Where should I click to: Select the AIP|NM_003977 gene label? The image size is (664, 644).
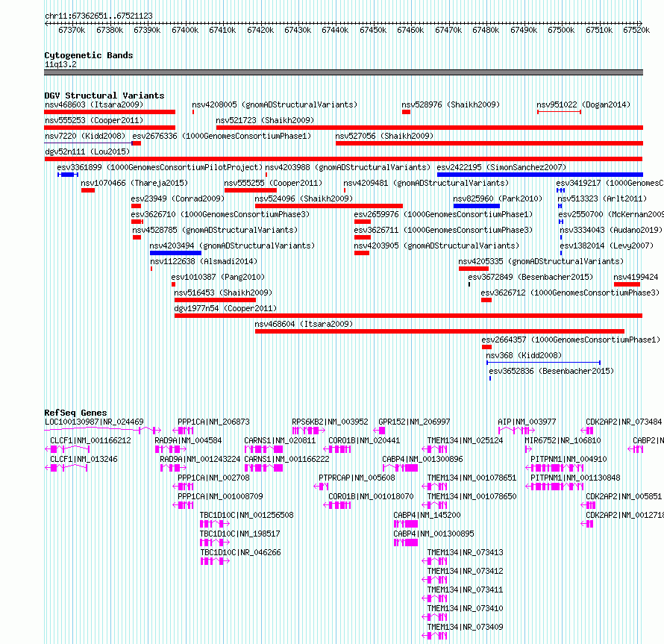[x=527, y=422]
